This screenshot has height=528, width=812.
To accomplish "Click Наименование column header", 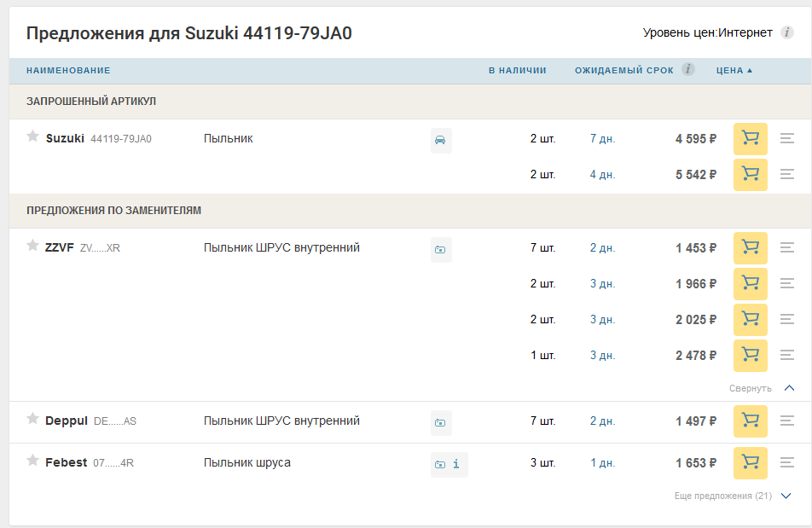I will coord(68,70).
